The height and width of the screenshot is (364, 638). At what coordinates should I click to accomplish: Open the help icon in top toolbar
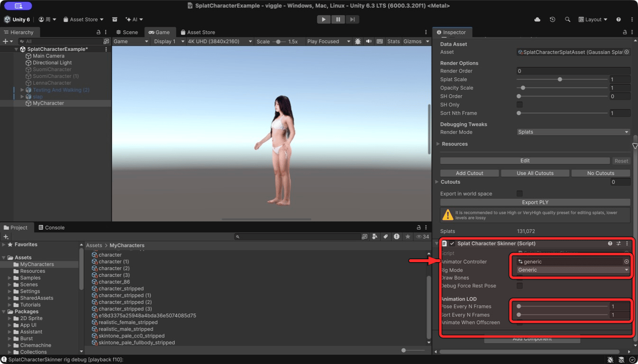(618, 19)
